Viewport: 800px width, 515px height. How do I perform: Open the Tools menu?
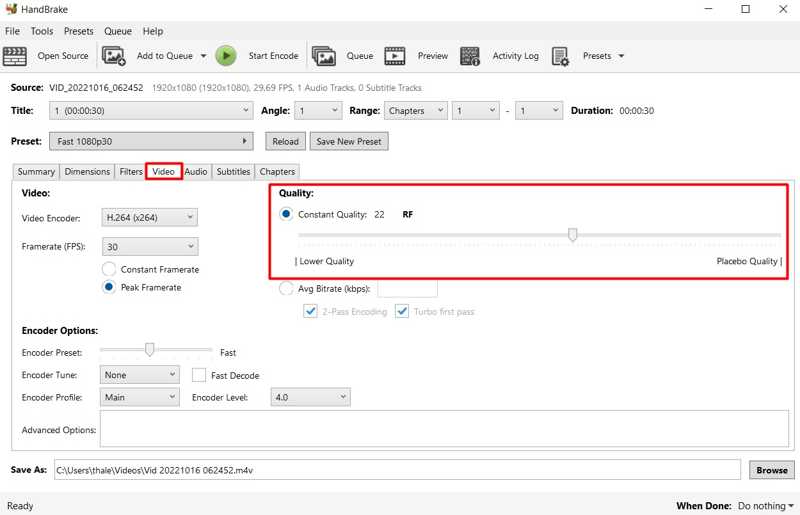point(41,31)
